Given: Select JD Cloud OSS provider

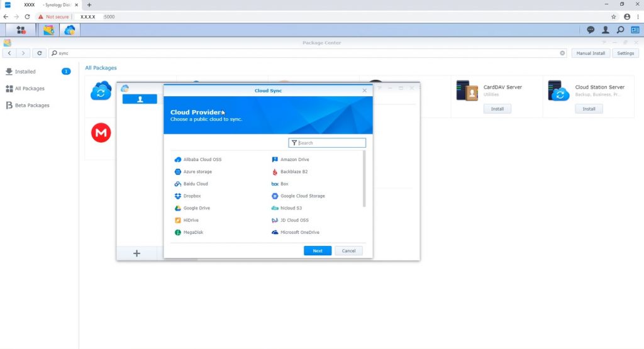Looking at the screenshot, I should (x=290, y=220).
